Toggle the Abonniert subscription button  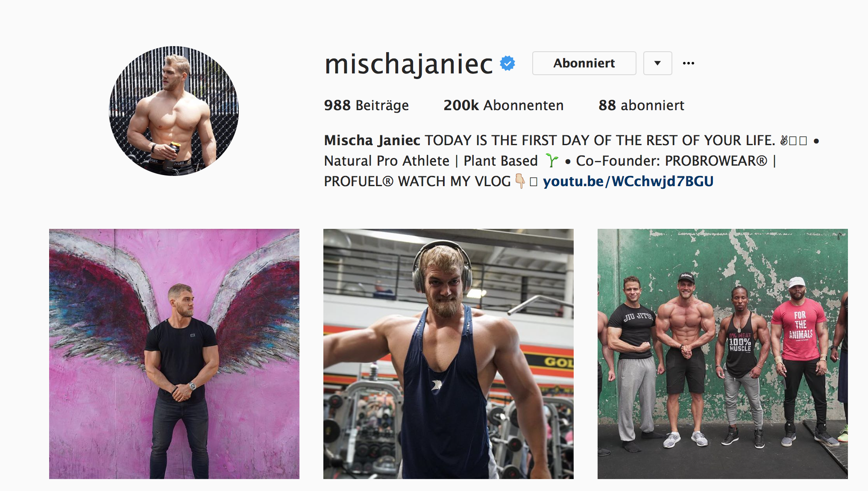(x=584, y=63)
